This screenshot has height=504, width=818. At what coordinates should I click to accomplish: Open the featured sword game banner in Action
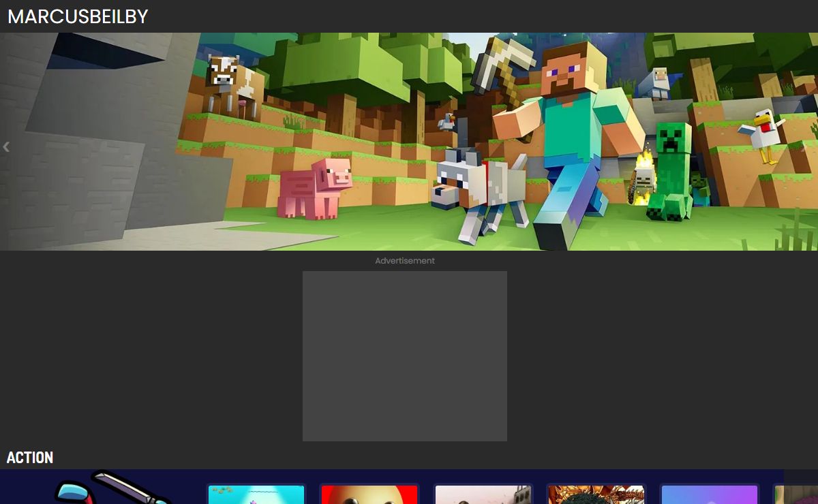coord(102,486)
